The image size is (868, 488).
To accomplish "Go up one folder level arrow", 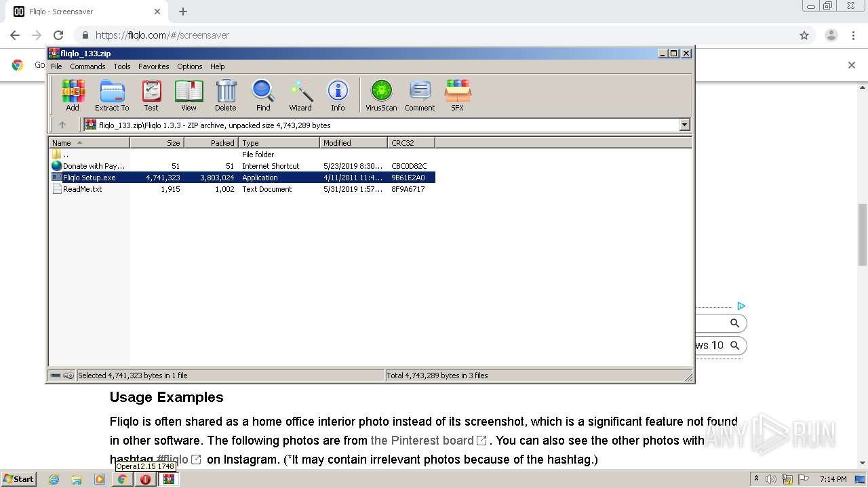I will click(x=62, y=125).
